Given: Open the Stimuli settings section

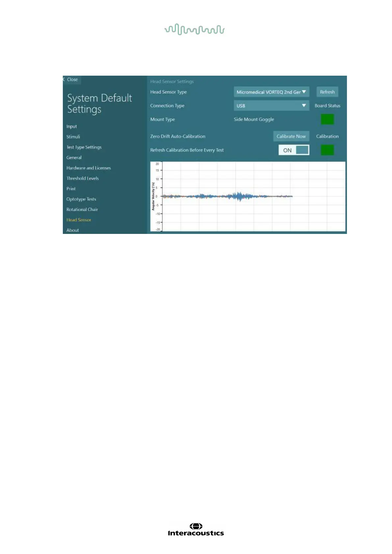Looking at the screenshot, I should (73, 137).
